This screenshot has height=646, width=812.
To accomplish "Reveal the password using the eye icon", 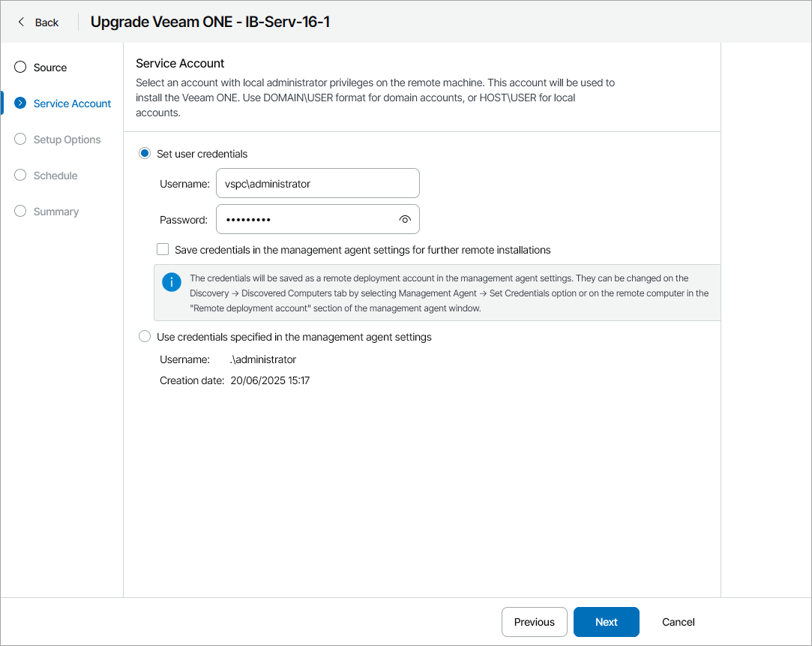I will click(x=405, y=219).
